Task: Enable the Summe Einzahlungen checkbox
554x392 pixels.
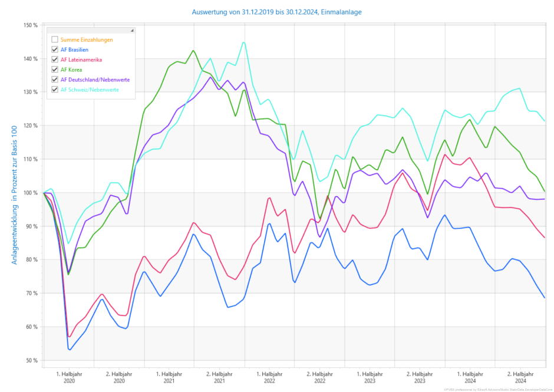Action: [55, 39]
